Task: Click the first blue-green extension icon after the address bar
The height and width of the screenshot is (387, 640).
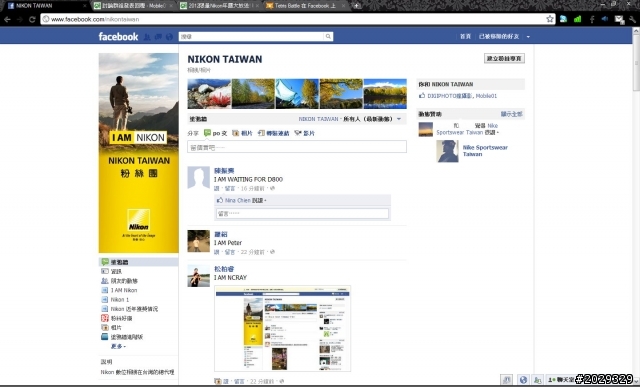Action: pos(563,19)
